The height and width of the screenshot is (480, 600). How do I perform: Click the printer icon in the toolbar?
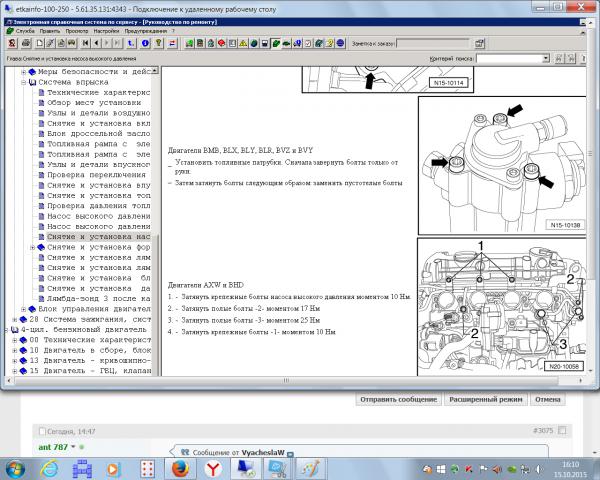[x=26, y=43]
